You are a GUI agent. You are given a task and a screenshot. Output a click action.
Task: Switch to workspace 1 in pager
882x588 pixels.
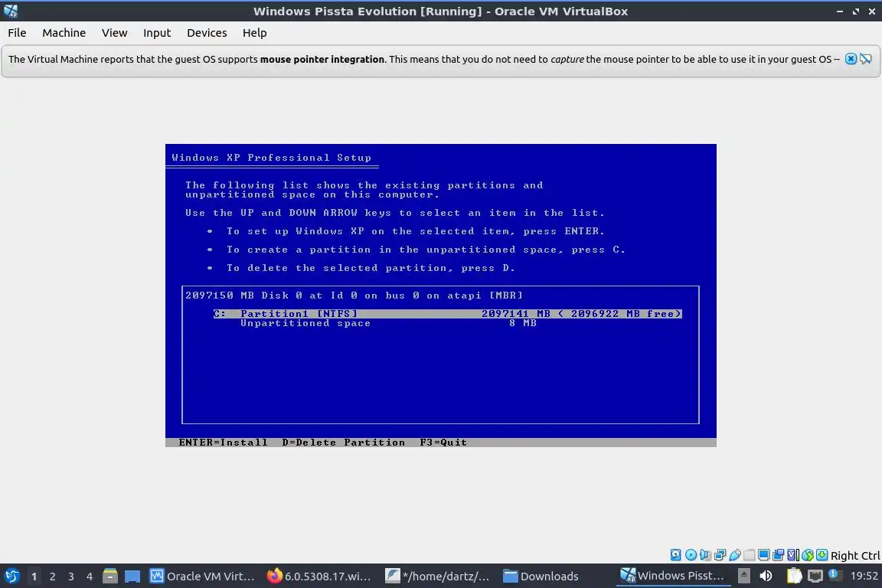coord(34,577)
